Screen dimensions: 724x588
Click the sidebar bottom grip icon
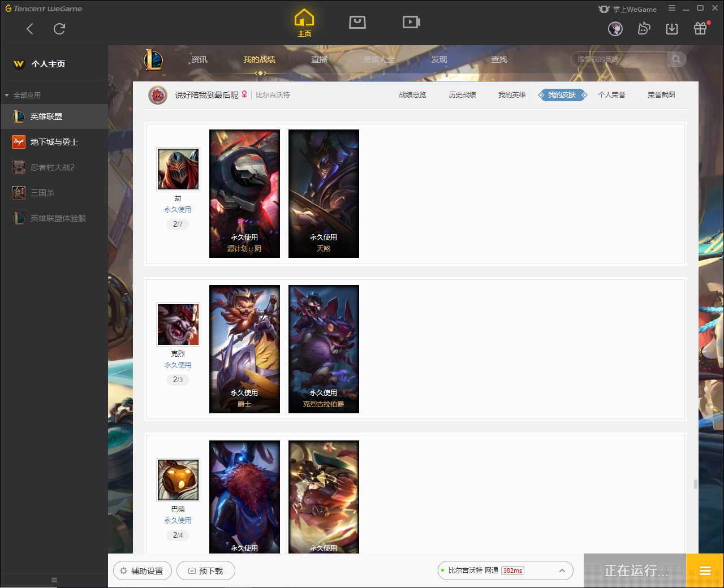tap(54, 580)
